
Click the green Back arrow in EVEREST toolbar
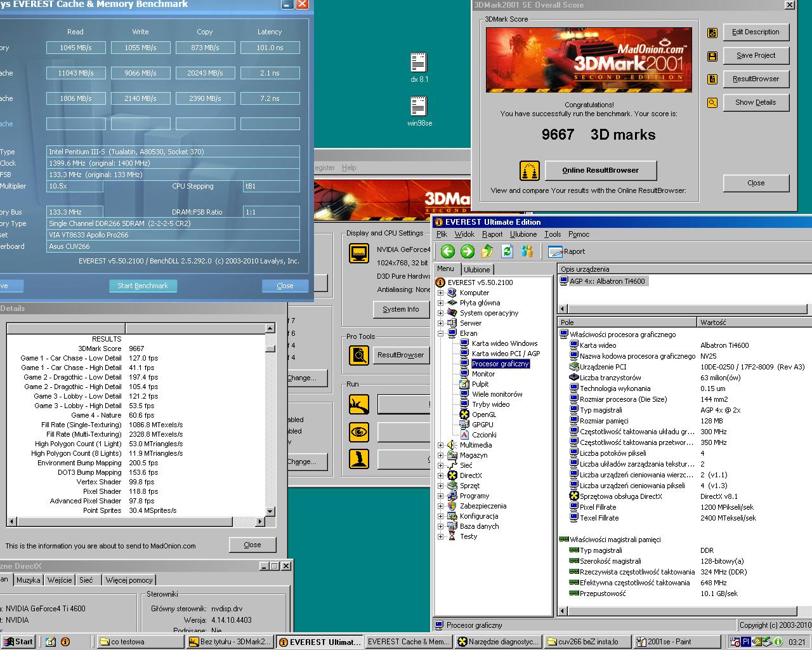pyautogui.click(x=448, y=251)
